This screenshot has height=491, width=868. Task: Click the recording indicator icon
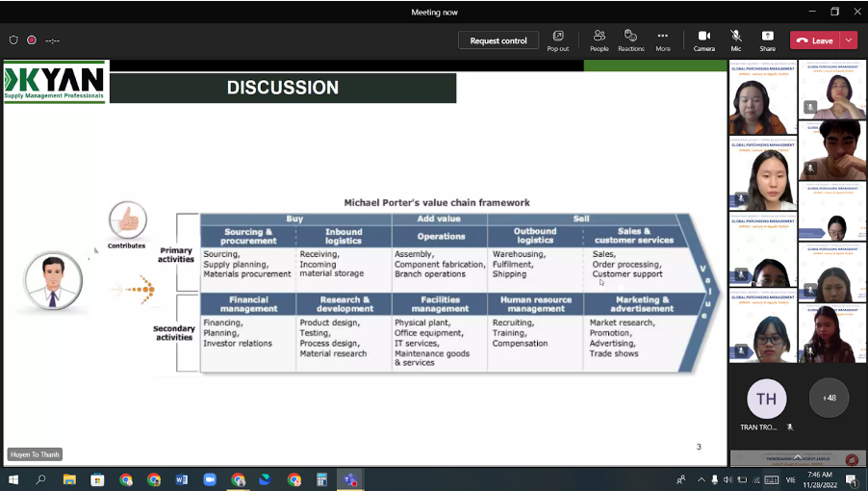(32, 39)
